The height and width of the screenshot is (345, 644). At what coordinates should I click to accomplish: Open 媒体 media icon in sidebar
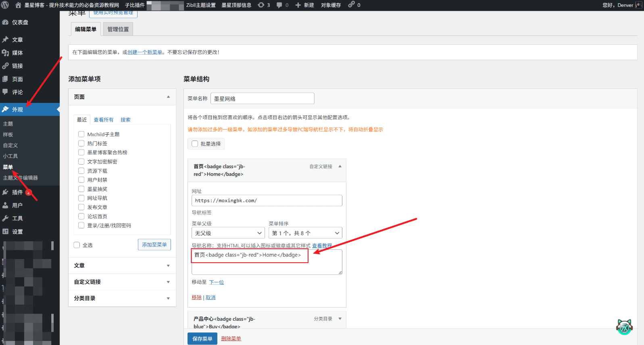tap(5, 52)
